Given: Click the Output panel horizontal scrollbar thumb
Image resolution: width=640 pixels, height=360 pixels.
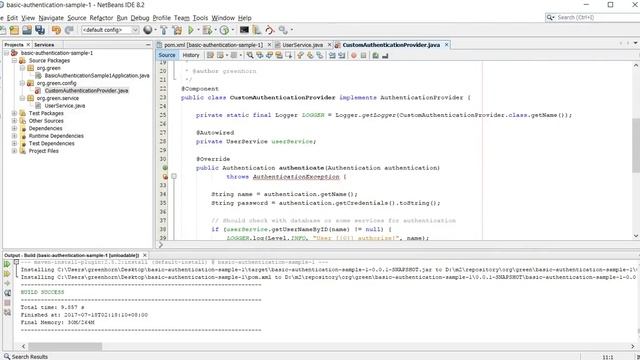Looking at the screenshot, I should (x=65, y=346).
